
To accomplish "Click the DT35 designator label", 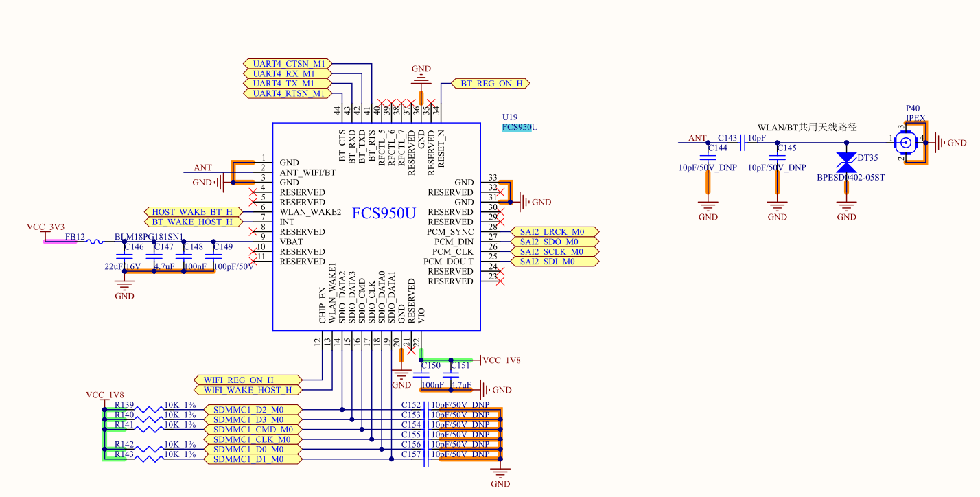I will pos(867,158).
